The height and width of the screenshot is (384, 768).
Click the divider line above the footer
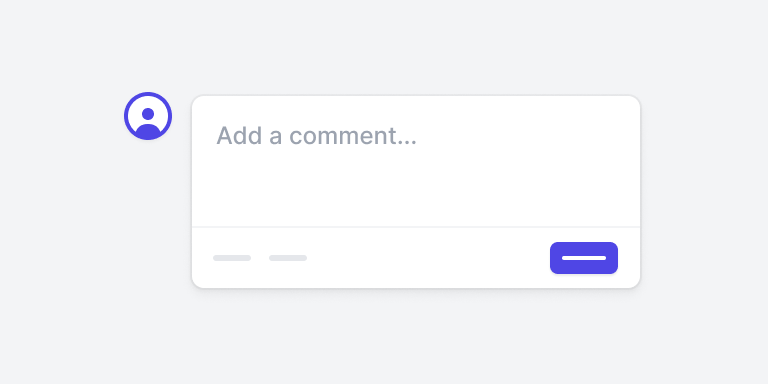416,227
